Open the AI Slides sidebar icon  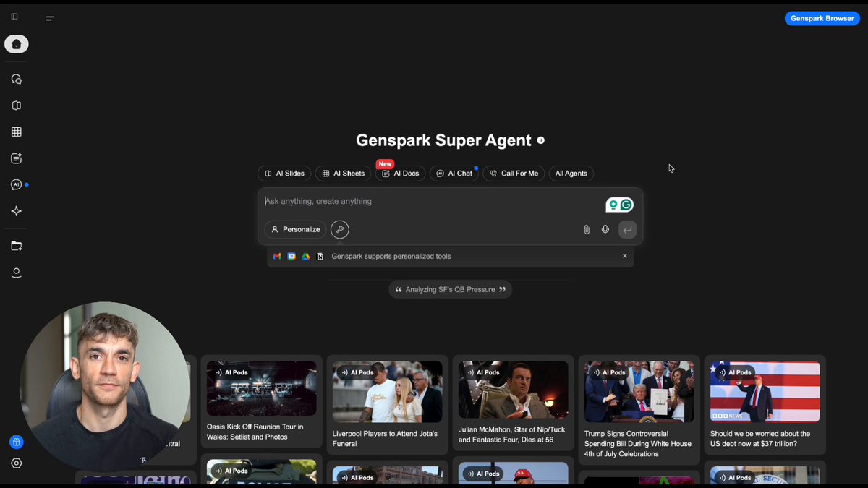(x=17, y=106)
